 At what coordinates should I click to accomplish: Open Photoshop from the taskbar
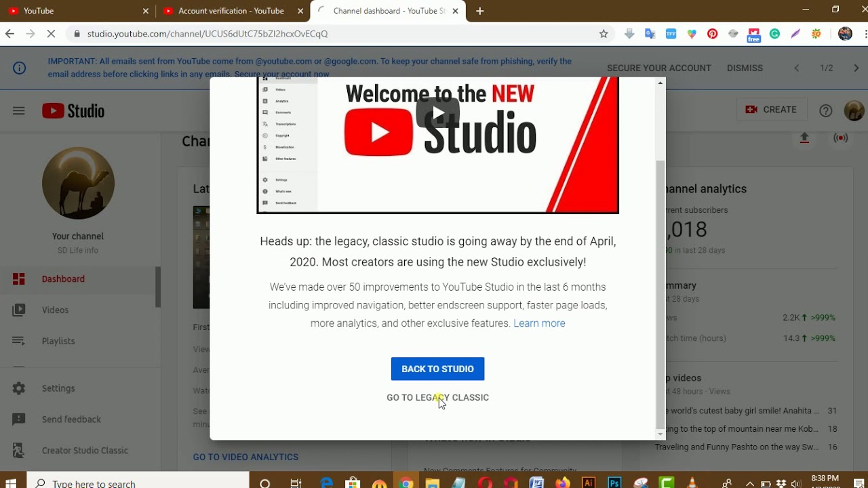tap(614, 483)
